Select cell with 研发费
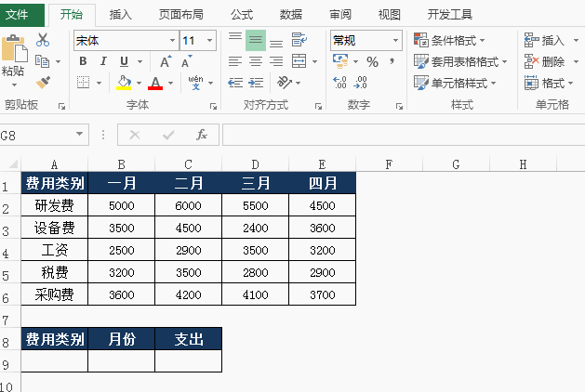Viewport: 585px width, 392px height. click(55, 205)
